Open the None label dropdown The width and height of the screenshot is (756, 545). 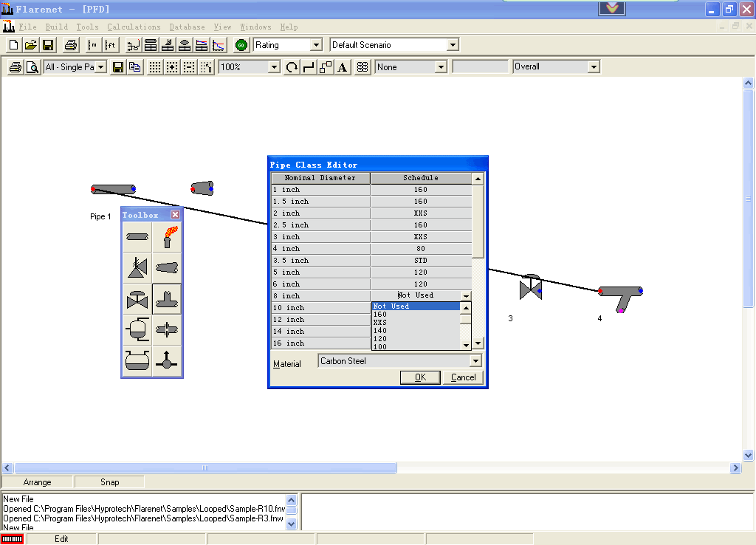pos(441,67)
